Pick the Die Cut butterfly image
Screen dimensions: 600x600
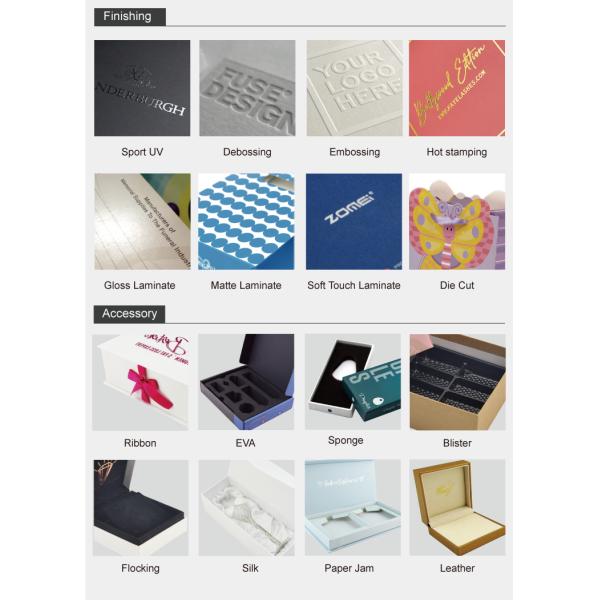(x=457, y=222)
